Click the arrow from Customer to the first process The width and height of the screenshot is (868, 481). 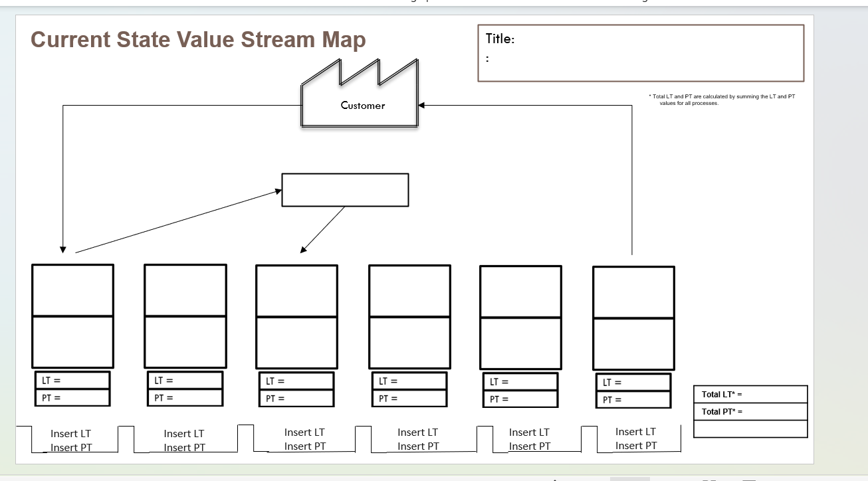point(63,179)
